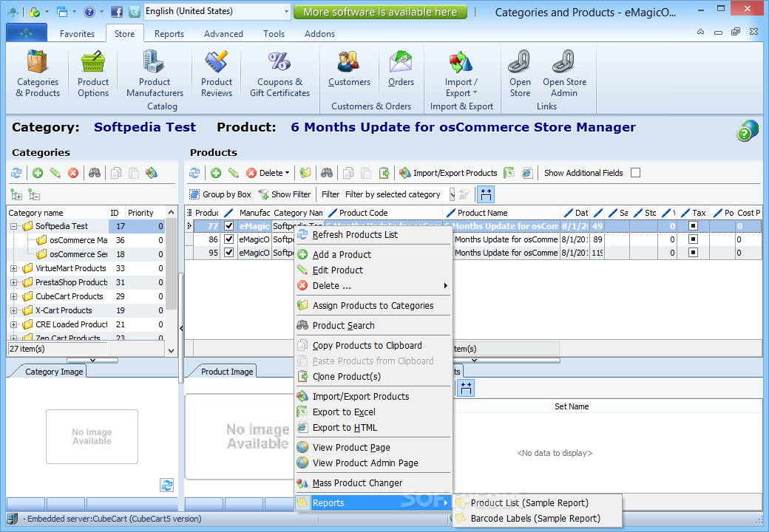
Task: Toggle Show Filter in products toolbar
Action: (x=285, y=194)
